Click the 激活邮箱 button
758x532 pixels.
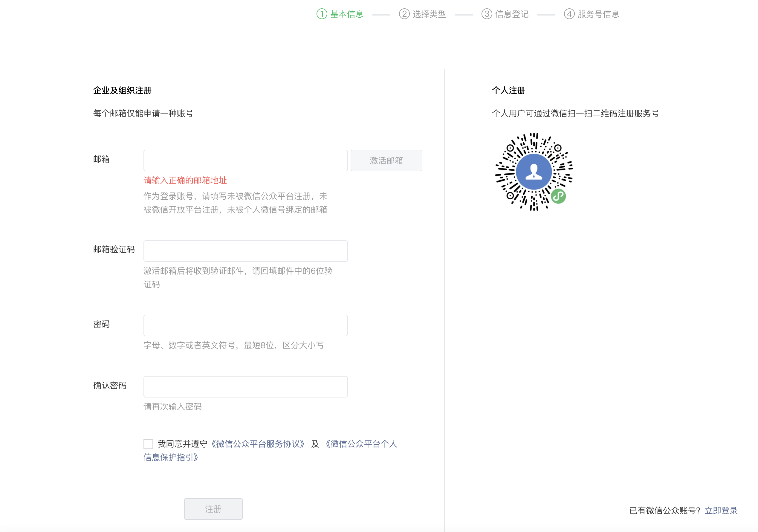[386, 160]
